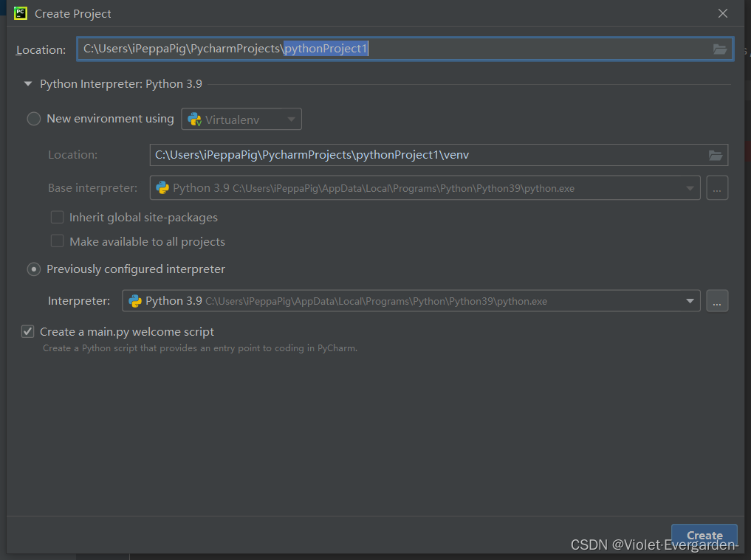Image resolution: width=751 pixels, height=560 pixels.
Task: Click the Create Project window title
Action: pyautogui.click(x=73, y=14)
